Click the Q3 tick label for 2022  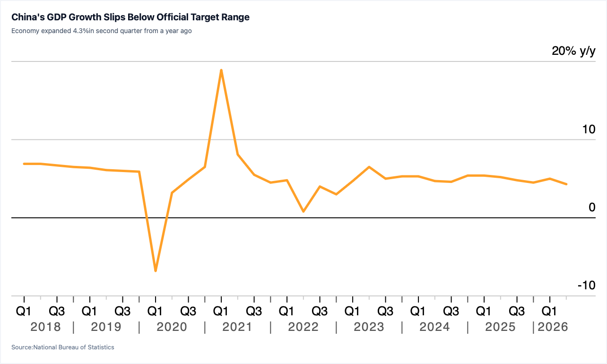[x=320, y=312]
